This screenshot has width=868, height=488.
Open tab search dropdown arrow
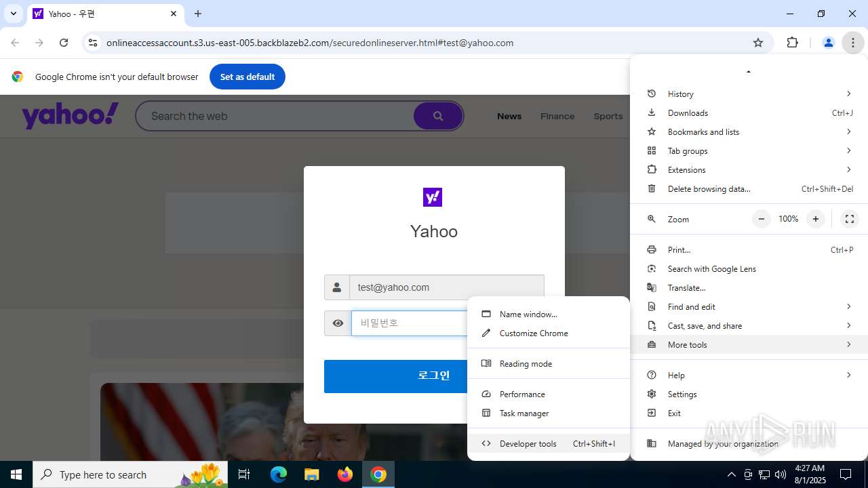tap(13, 14)
